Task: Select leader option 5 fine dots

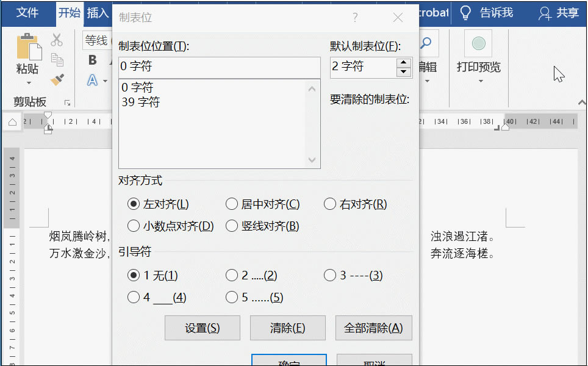Action: pyautogui.click(x=232, y=298)
